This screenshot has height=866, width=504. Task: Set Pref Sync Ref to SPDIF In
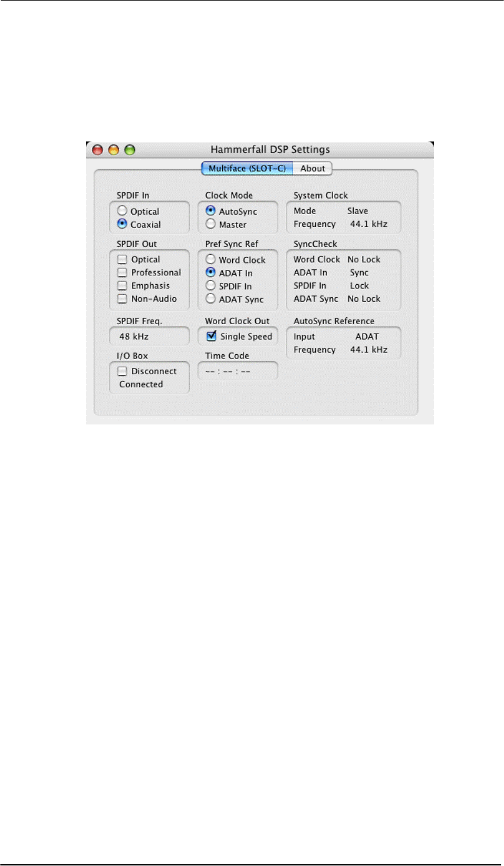tap(210, 286)
